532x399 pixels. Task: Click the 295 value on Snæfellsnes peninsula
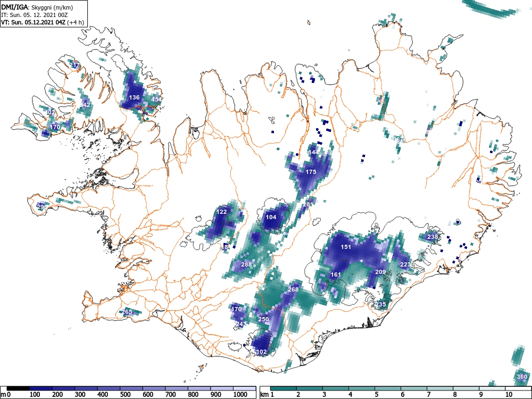(x=42, y=207)
